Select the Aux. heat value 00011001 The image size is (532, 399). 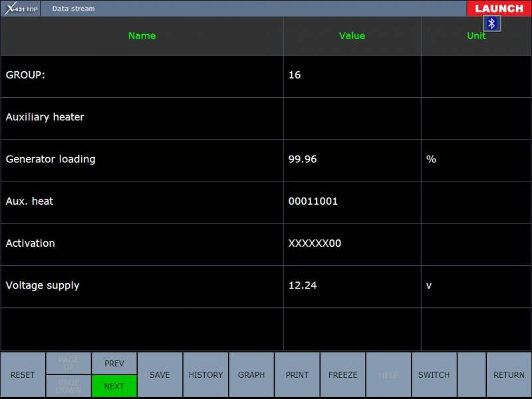click(x=313, y=201)
